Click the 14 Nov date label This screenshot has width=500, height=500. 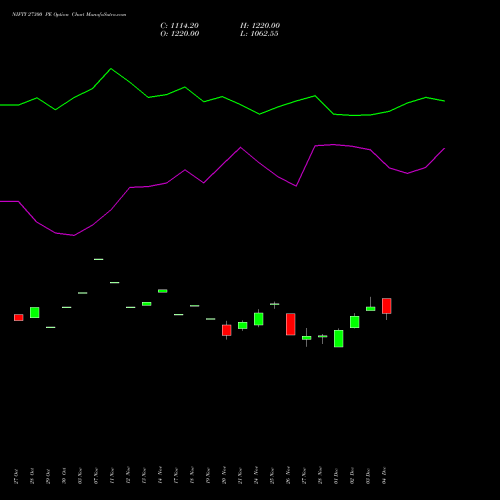click(x=160, y=475)
